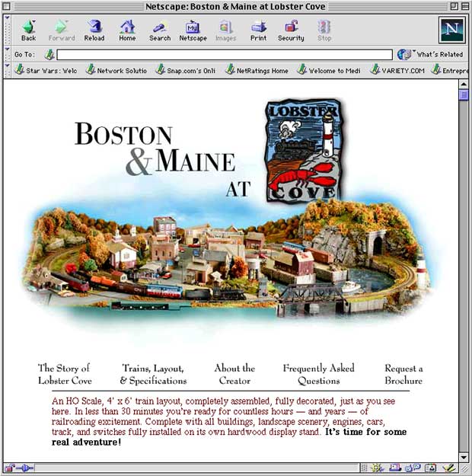This screenshot has height=476, width=472.
Task: Open The Story of Lobster Cove page
Action: click(65, 374)
